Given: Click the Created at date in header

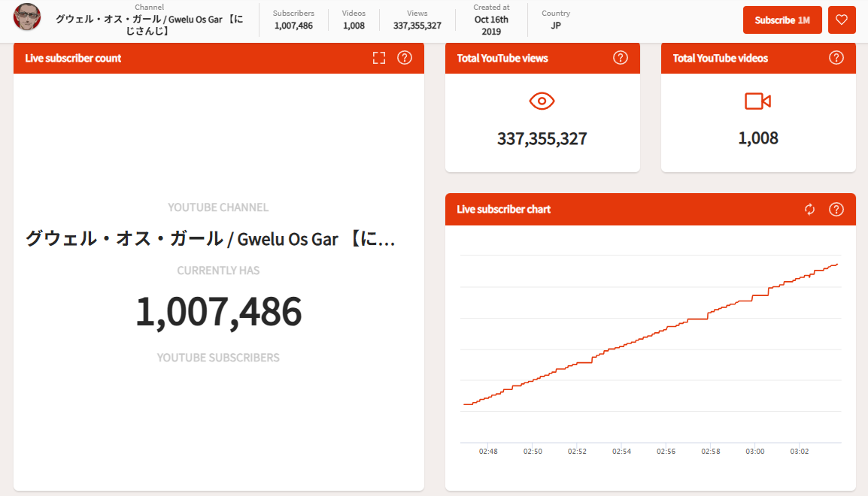Looking at the screenshot, I should [x=491, y=20].
